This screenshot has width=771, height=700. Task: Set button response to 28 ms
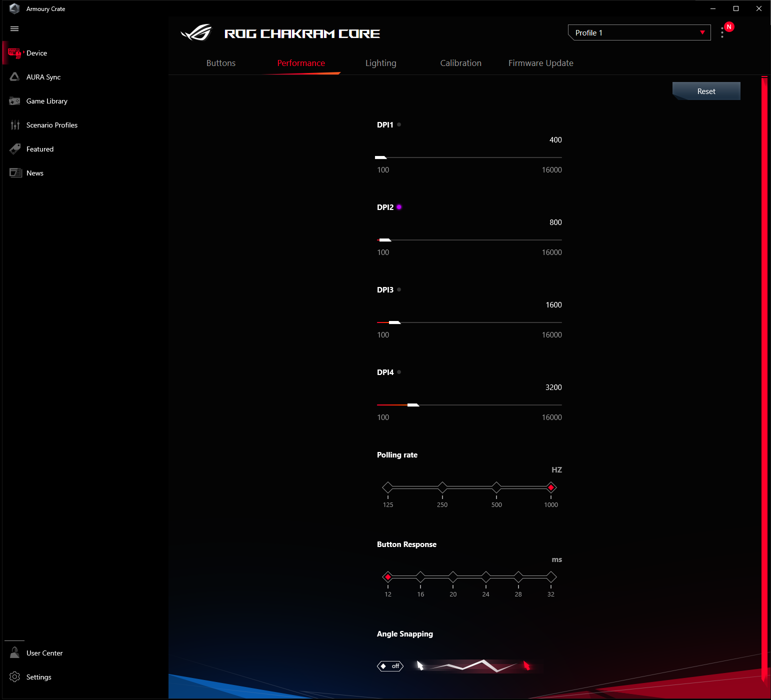pos(518,577)
